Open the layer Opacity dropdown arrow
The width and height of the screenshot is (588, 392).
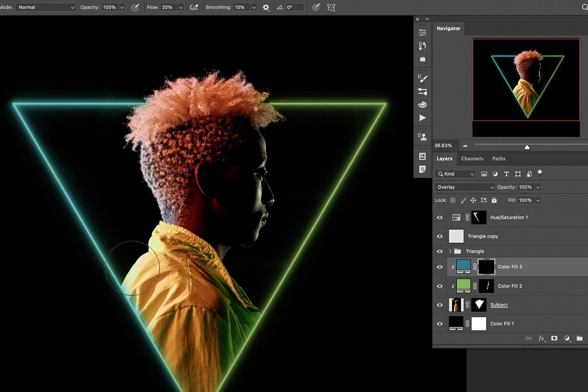(538, 187)
